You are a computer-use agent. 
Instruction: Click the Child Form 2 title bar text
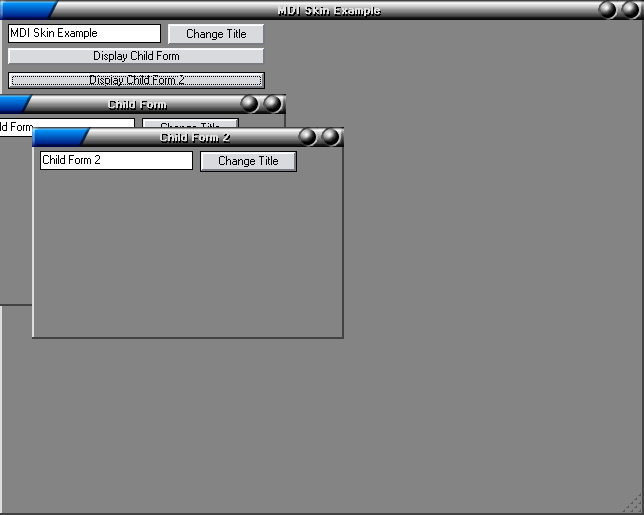tap(195, 138)
